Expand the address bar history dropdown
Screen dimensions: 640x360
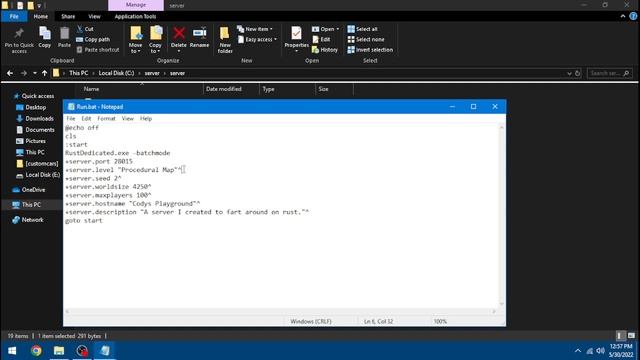(569, 73)
